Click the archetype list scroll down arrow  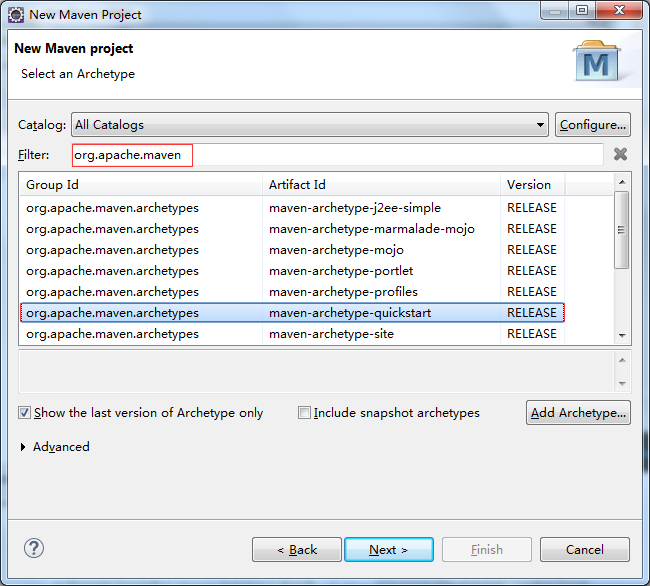click(x=622, y=336)
